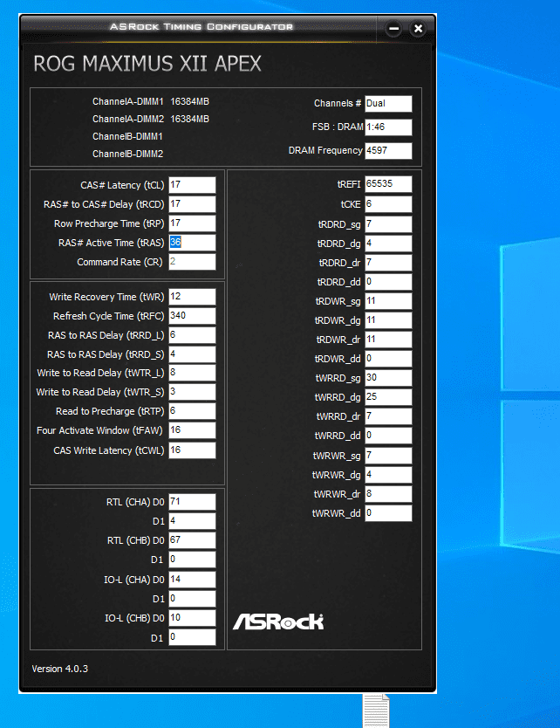Click the DRAM Frequency field

click(x=388, y=151)
